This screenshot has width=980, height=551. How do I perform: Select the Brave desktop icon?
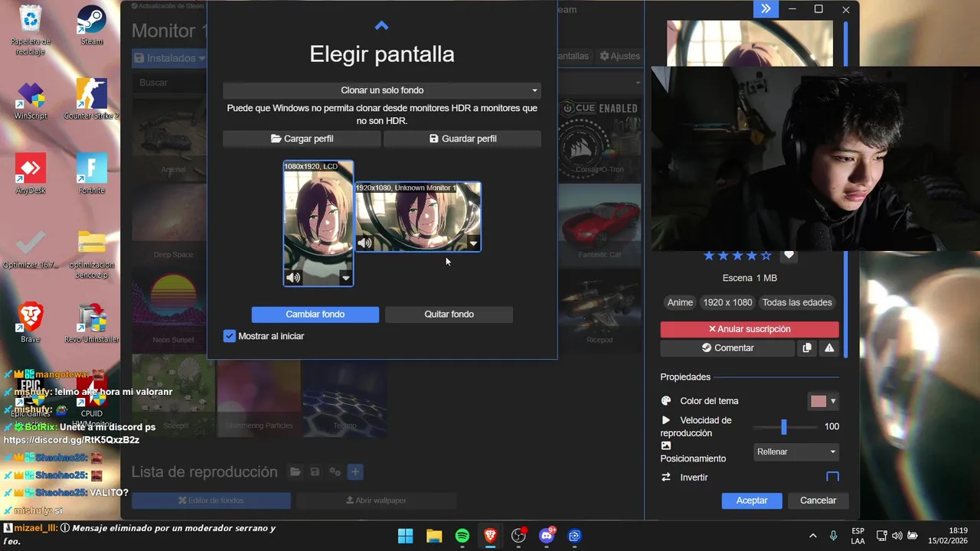point(31,322)
